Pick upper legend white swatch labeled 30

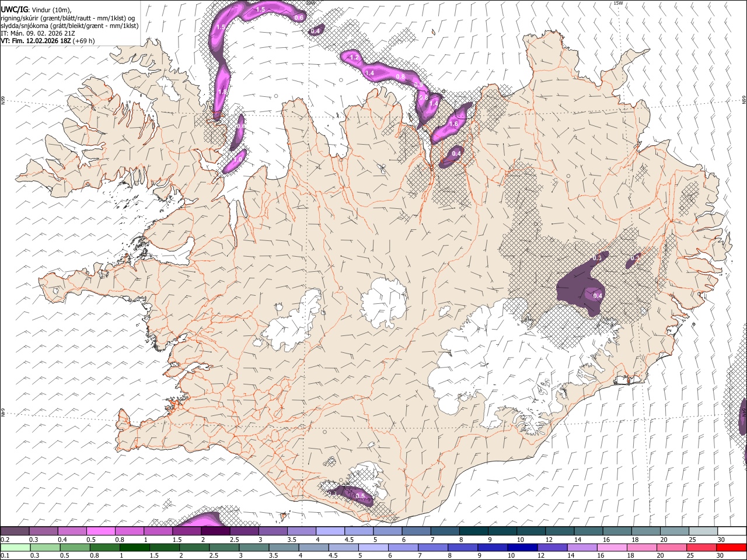732,531
